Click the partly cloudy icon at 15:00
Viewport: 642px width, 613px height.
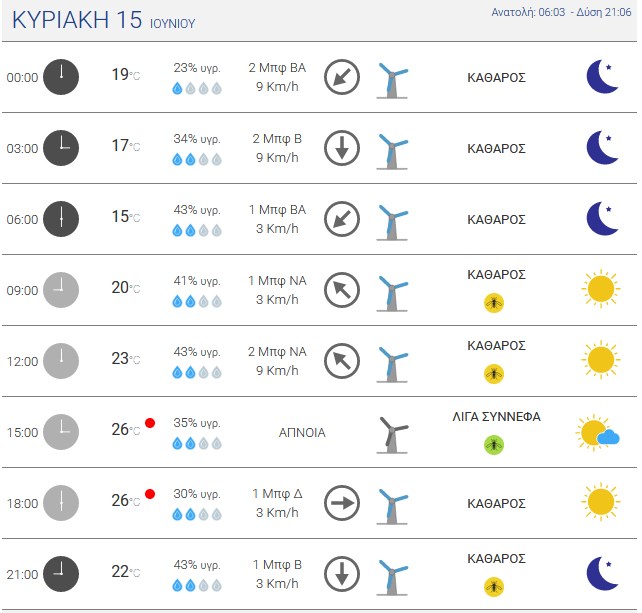598,433
